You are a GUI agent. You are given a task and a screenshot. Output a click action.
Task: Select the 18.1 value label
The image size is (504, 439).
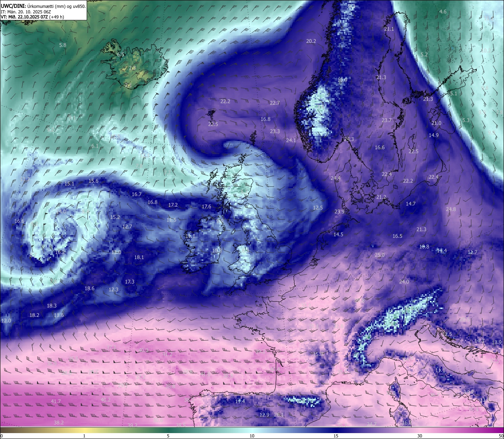(139, 257)
